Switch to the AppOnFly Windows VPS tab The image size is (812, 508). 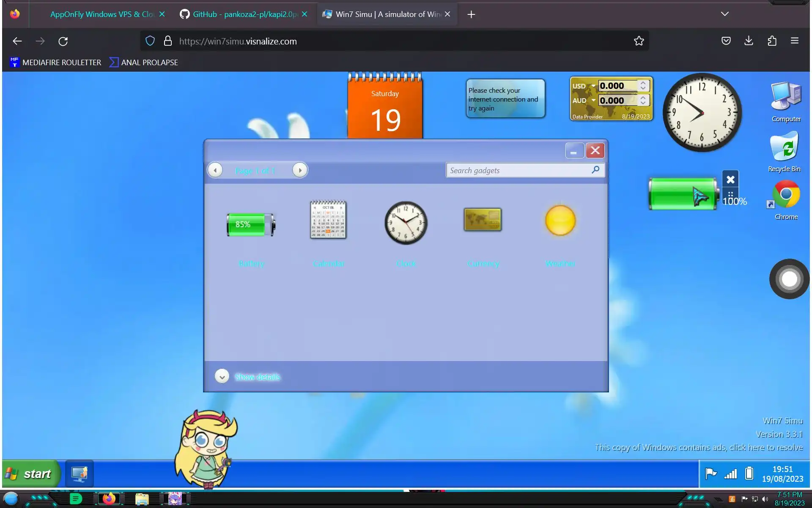[x=101, y=14]
